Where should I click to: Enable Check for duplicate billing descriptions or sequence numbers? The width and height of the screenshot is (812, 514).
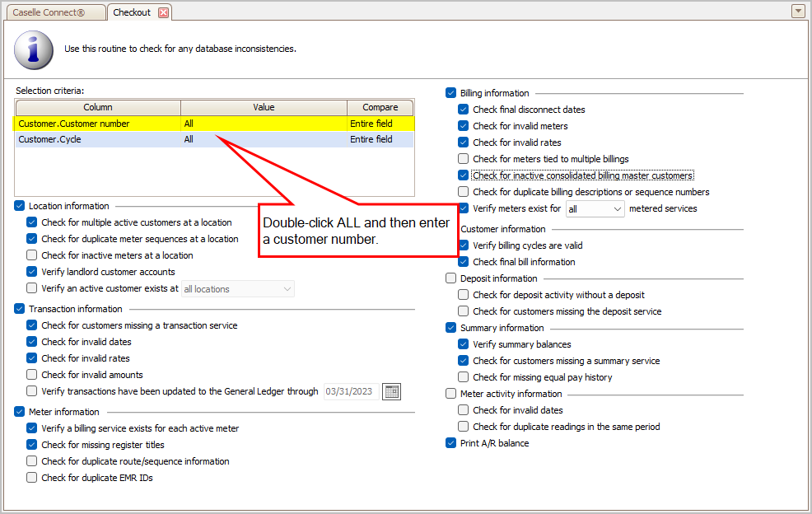tap(464, 192)
